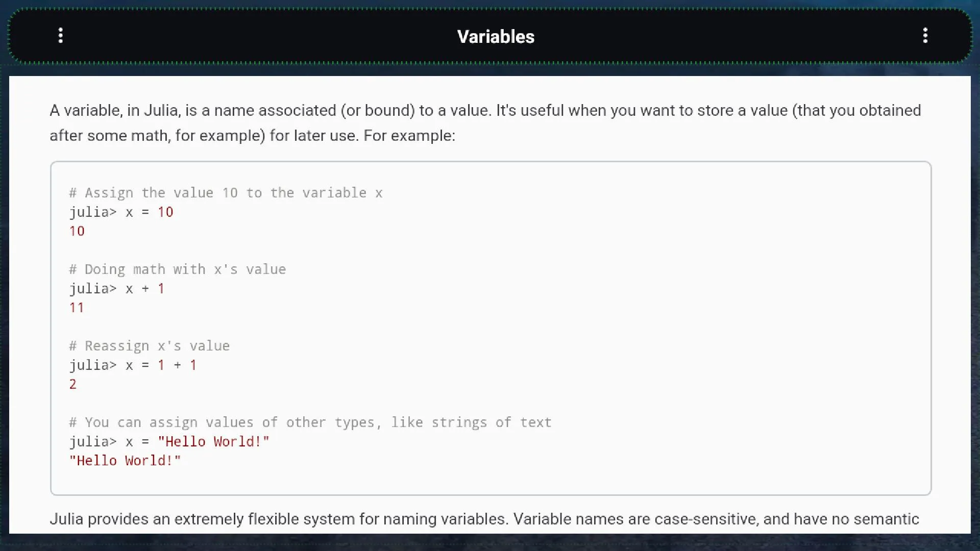Click the comment about strings of text
Viewport: 980px width, 551px height.
tap(310, 422)
